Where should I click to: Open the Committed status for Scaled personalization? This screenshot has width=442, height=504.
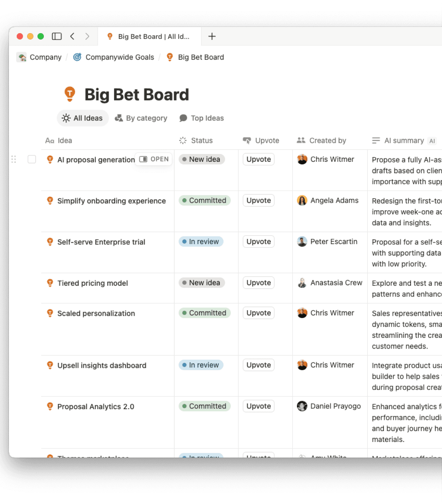pos(205,313)
